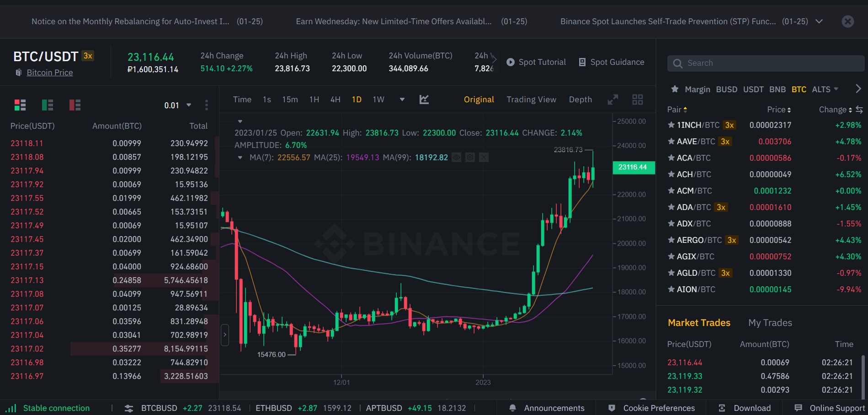This screenshot has height=415, width=868.
Task: Switch to Depth chart tab
Action: 580,100
